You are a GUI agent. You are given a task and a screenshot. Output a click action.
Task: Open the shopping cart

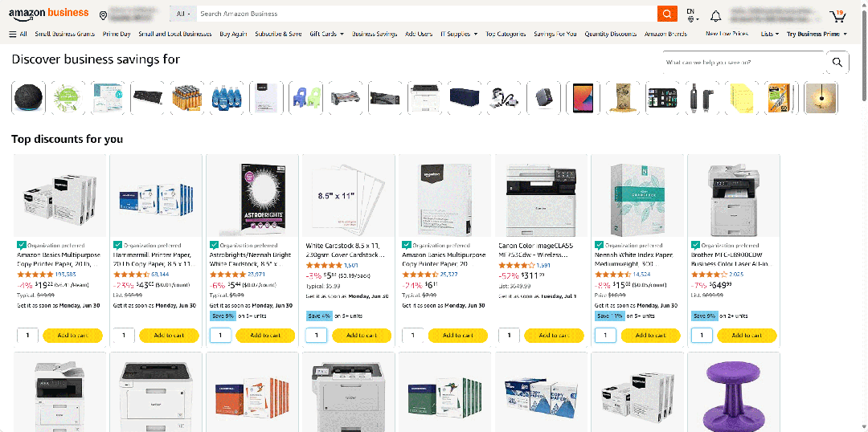pos(837,15)
